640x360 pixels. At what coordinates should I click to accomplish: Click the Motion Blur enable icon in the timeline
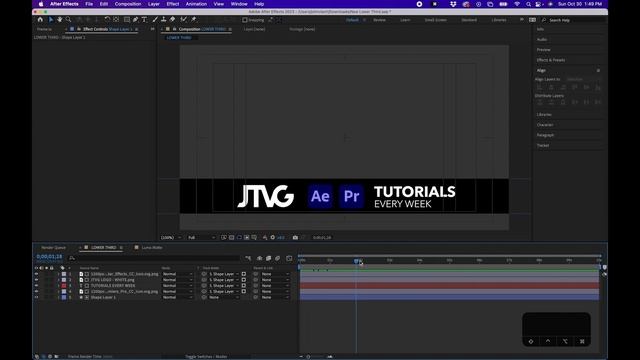[278, 258]
